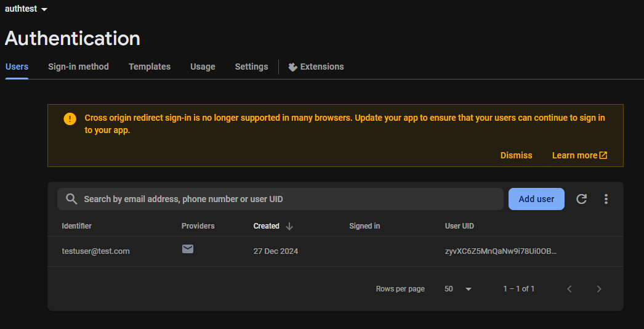Dismiss the cross origin warning banner

click(516, 155)
